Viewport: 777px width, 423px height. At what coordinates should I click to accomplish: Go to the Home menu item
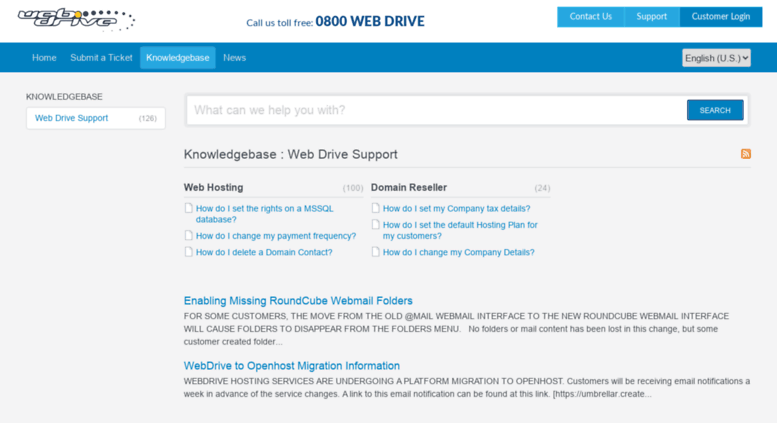pyautogui.click(x=44, y=57)
